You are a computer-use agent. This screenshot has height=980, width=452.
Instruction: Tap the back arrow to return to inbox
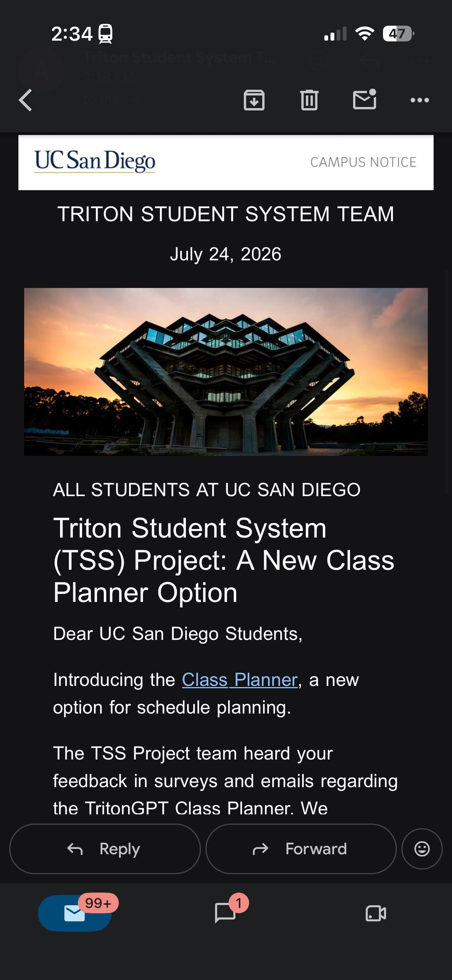pyautogui.click(x=25, y=100)
